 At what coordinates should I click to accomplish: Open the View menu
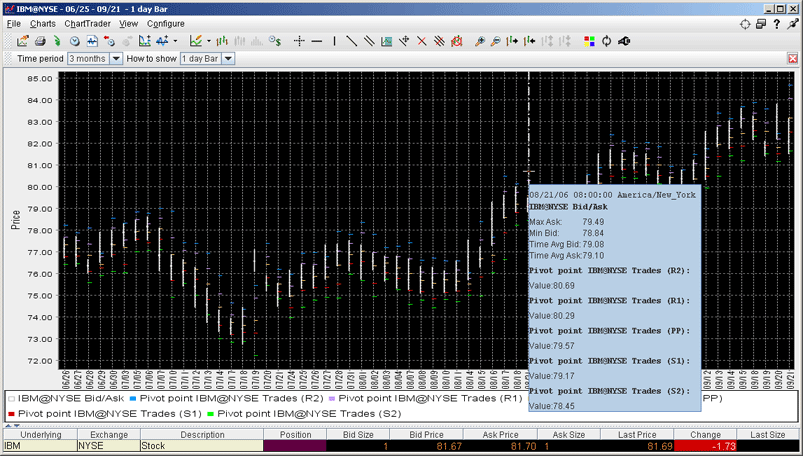pos(129,24)
